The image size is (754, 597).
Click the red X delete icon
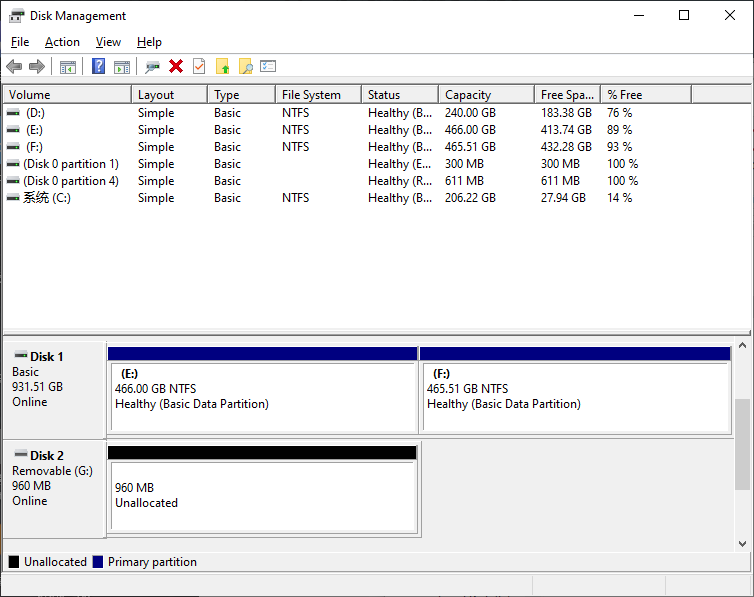(x=176, y=66)
